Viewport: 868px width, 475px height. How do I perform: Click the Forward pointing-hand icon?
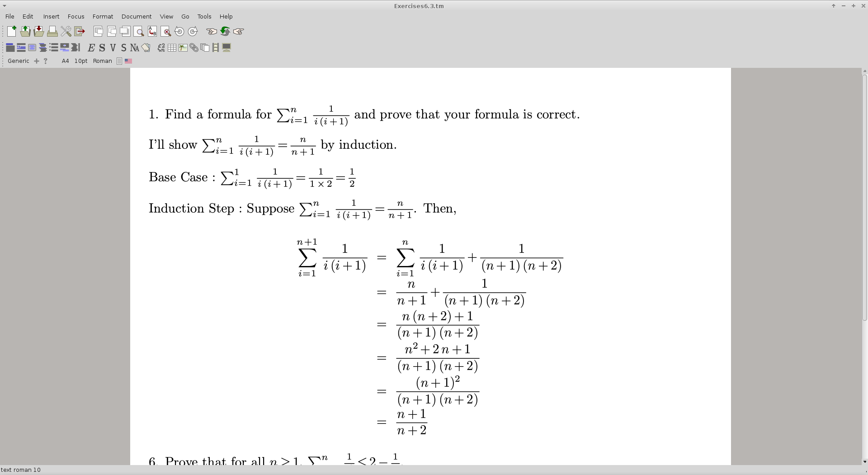coord(239,31)
